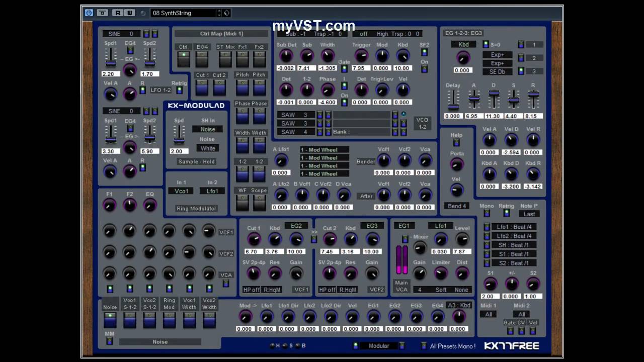Click the Read automation R button
The image size is (644, 362).
click(x=118, y=13)
